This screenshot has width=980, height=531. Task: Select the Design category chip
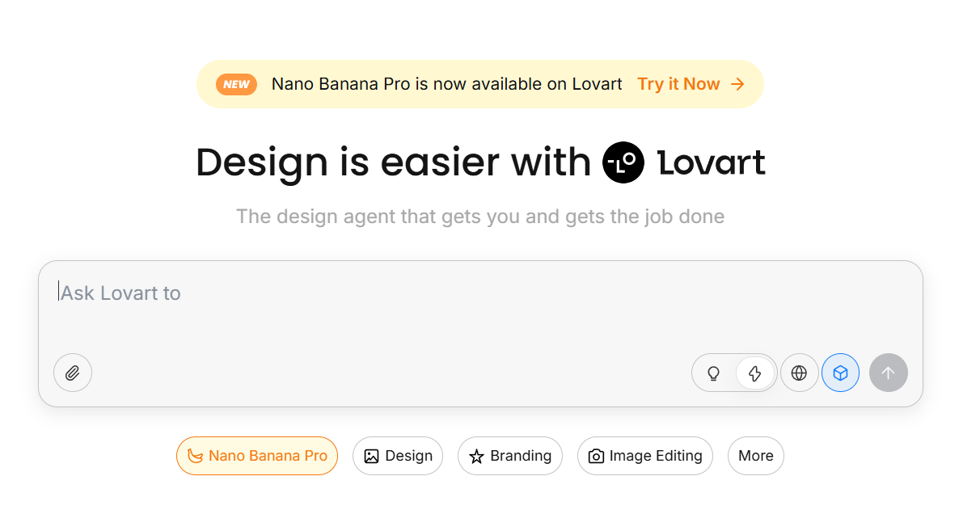point(398,456)
